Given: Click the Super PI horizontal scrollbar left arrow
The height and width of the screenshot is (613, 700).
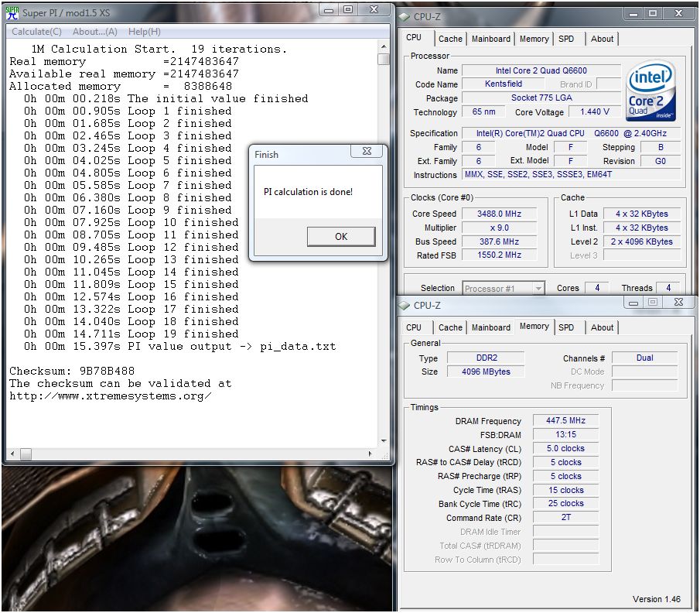Looking at the screenshot, I should click(x=12, y=454).
